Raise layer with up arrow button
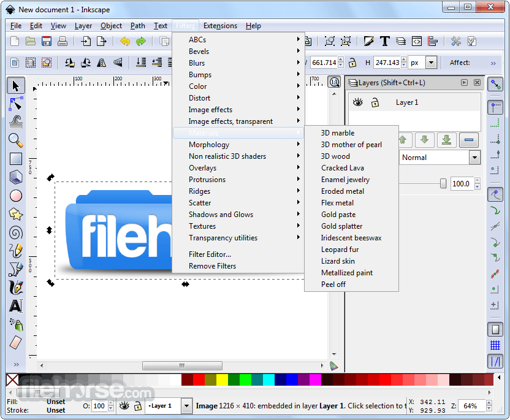Screen dimensions: 510x420 pos(405,140)
